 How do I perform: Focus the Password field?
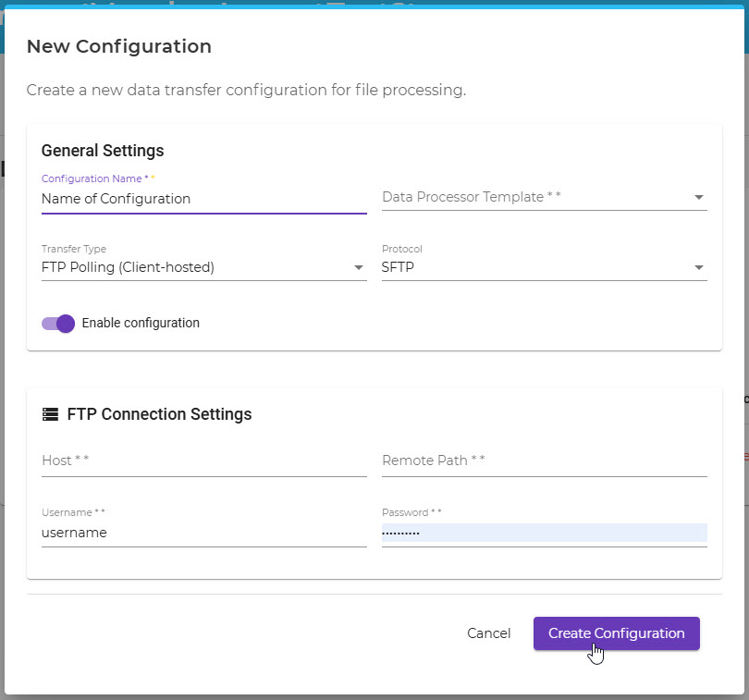(x=544, y=533)
